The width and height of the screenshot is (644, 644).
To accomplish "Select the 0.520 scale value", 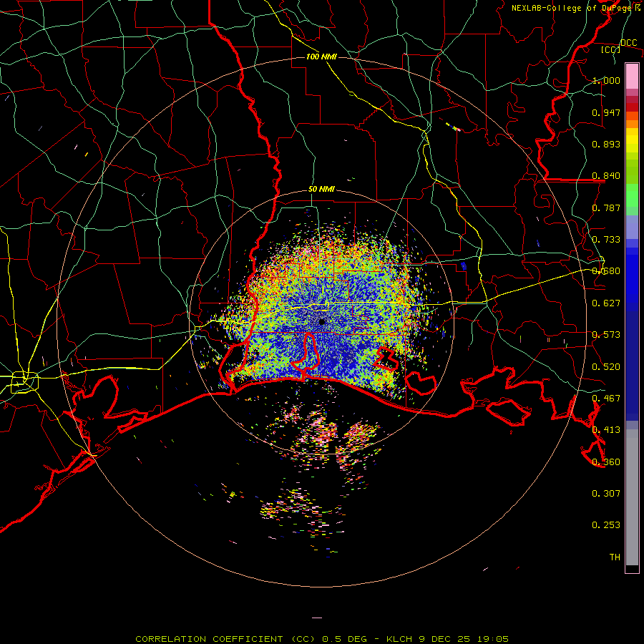I will (606, 367).
